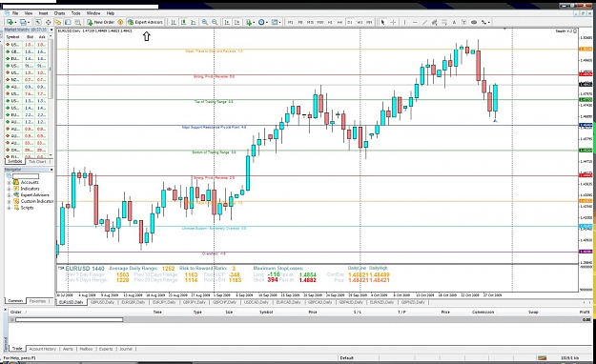Viewport: 596px width, 364px height.
Task: Switch to the USDCAD,Daily chart tab
Action: pyautogui.click(x=257, y=302)
